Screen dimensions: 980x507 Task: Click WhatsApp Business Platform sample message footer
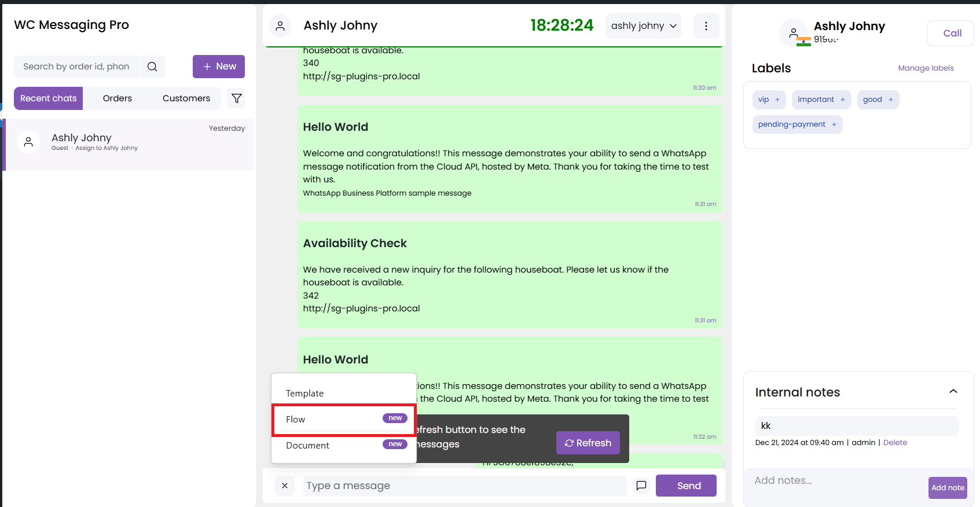click(387, 193)
